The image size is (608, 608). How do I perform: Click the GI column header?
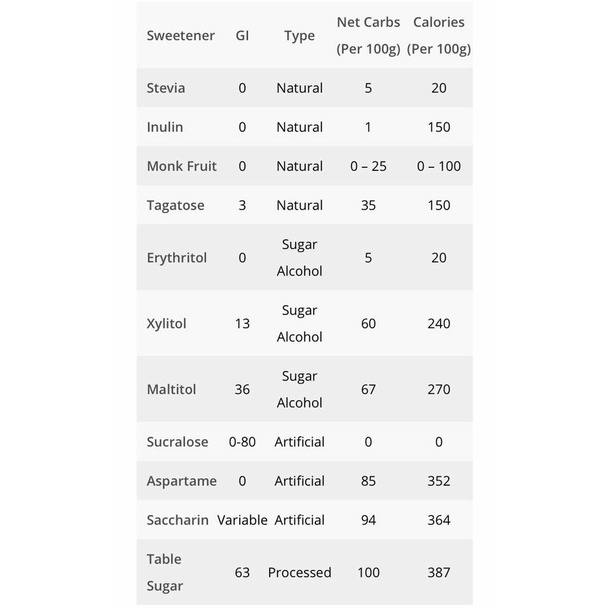242,36
